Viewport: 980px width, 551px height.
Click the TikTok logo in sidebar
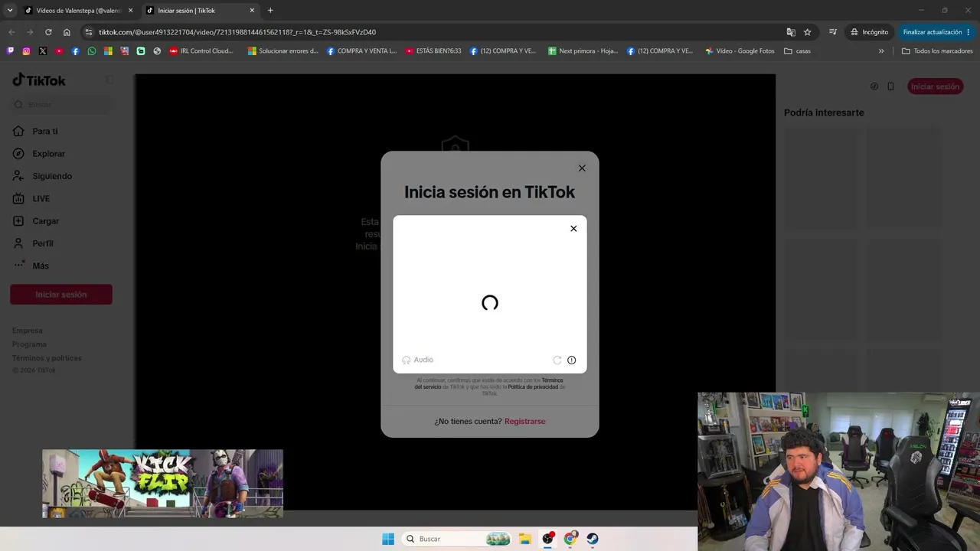pyautogui.click(x=39, y=80)
